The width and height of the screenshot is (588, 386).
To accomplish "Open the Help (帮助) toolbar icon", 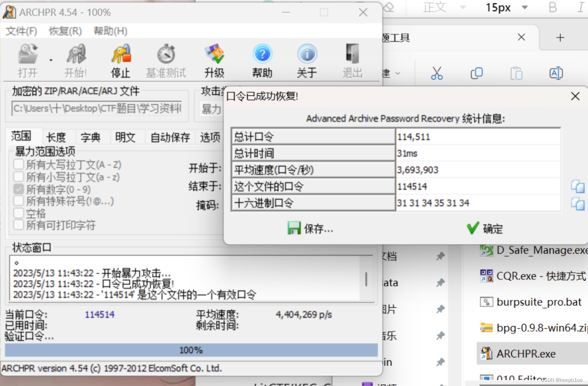I will pos(262,60).
